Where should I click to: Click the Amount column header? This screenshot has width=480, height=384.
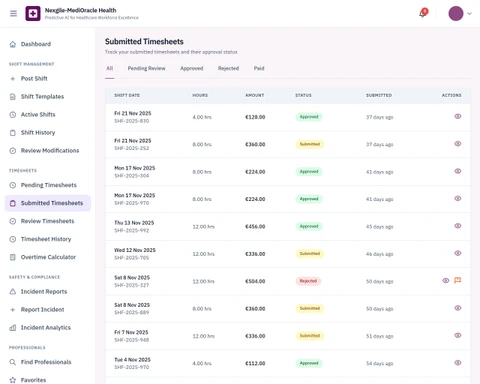point(255,96)
